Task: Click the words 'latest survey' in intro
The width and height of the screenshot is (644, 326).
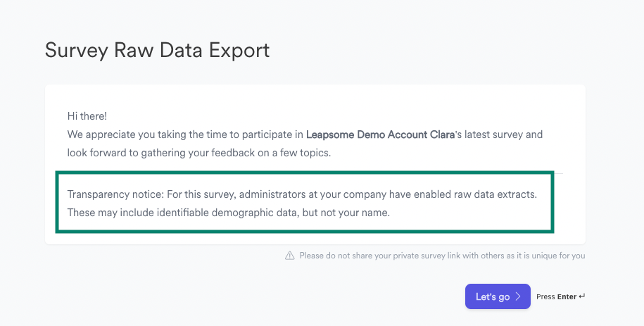Action: (x=493, y=134)
